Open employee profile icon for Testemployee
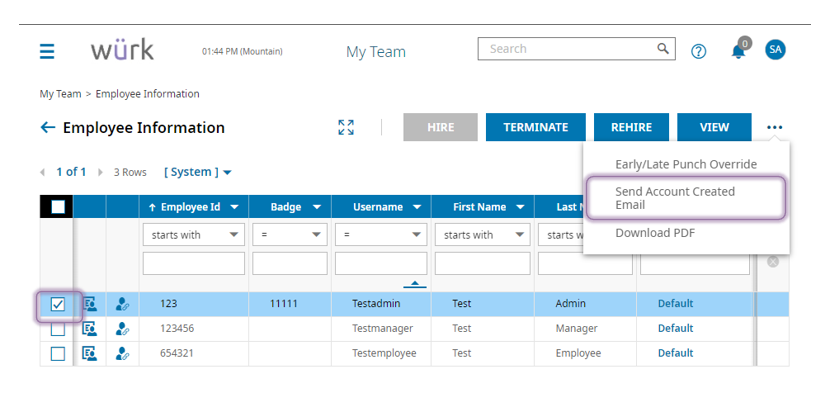Image resolution: width=827 pixels, height=418 pixels. pos(90,353)
